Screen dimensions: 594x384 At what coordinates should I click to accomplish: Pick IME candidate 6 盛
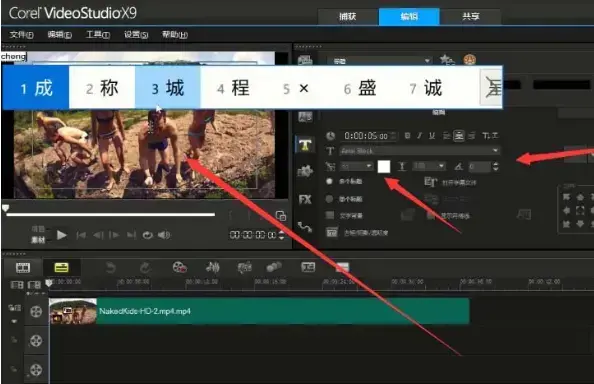click(360, 89)
